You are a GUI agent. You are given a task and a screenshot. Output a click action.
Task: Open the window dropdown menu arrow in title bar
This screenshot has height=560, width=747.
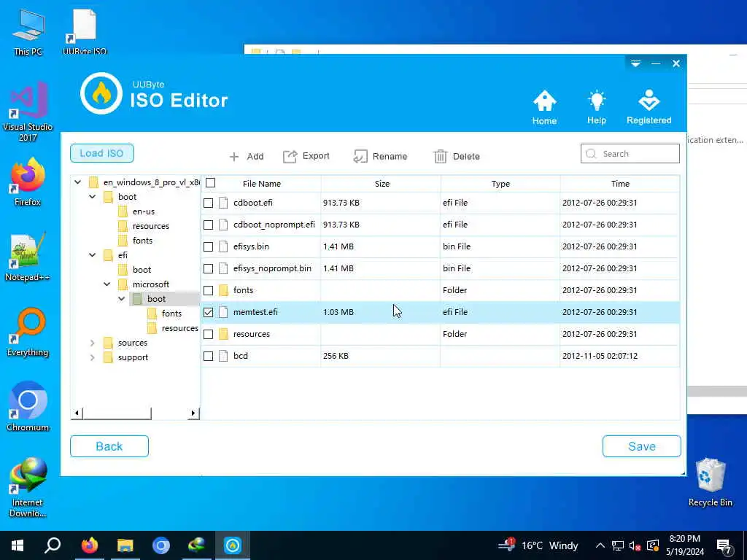(635, 63)
